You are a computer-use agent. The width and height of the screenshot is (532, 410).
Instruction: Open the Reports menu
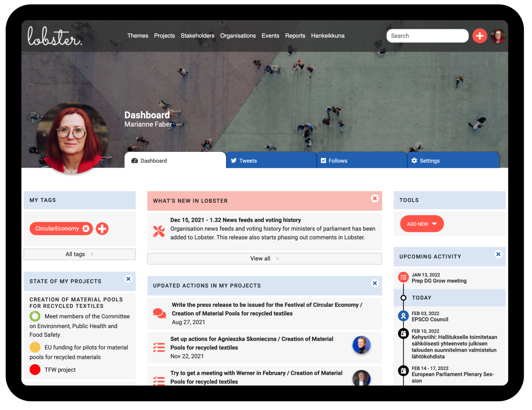point(295,36)
